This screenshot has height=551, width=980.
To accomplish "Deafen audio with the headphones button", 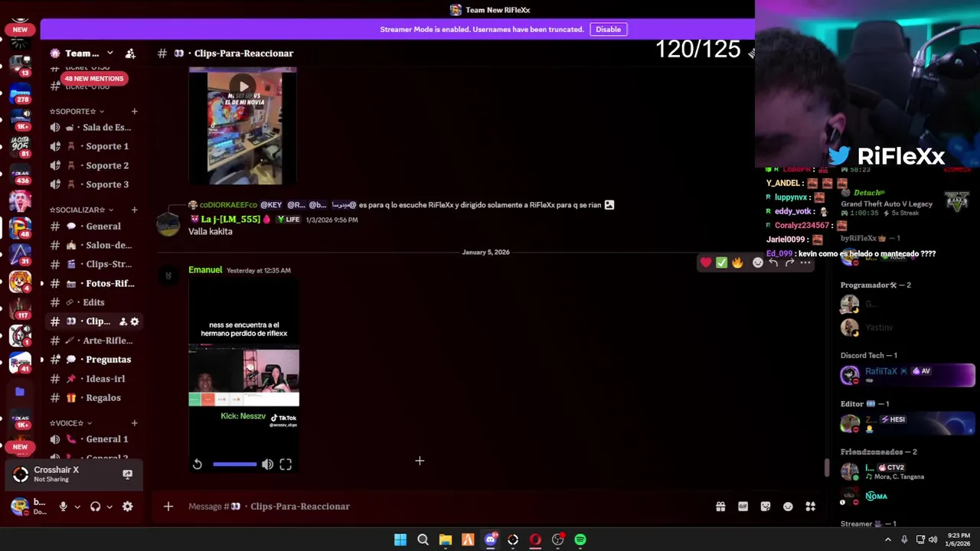I will [x=96, y=507].
